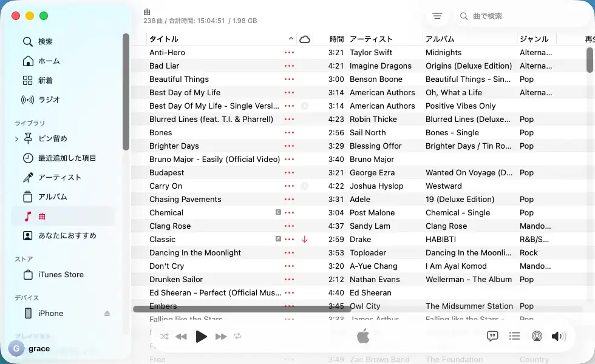Click album HABIBTI cell
This screenshot has width=595, height=364.
441,239
